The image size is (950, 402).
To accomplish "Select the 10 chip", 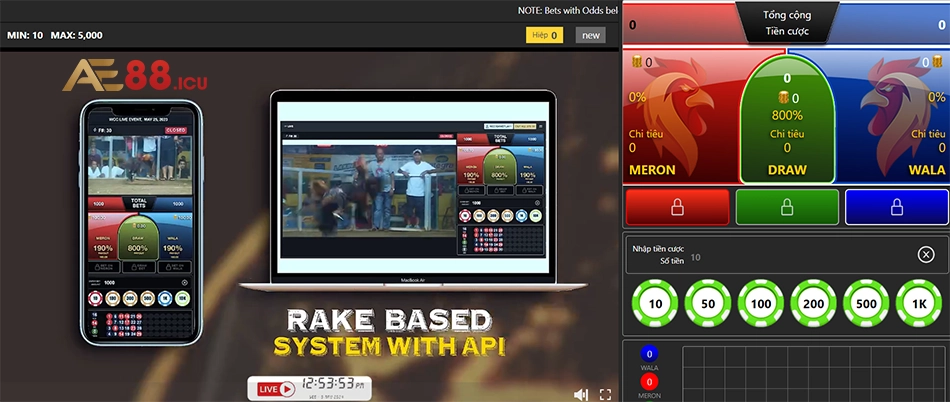I will 656,304.
